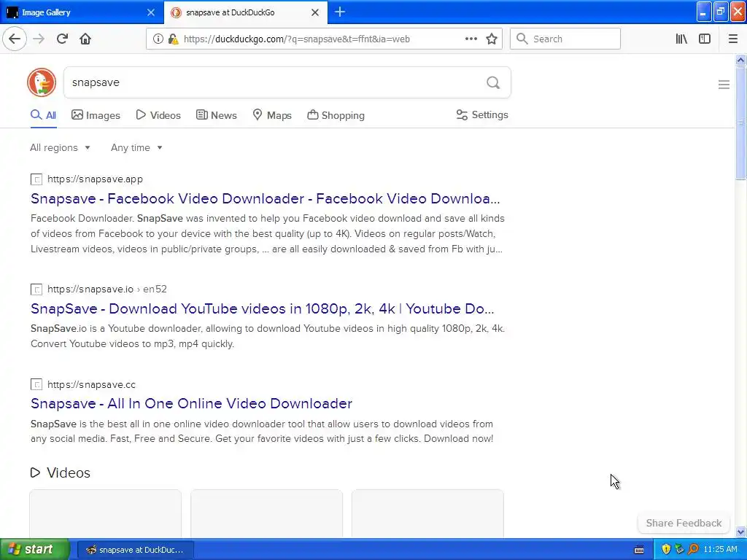Open the third video thumbnail card

427,513
